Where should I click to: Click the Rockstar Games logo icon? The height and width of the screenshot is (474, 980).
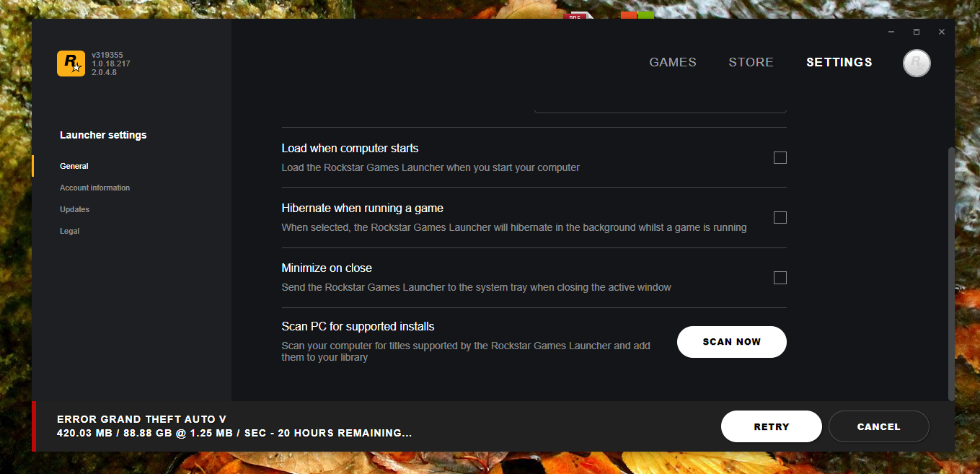[x=71, y=63]
